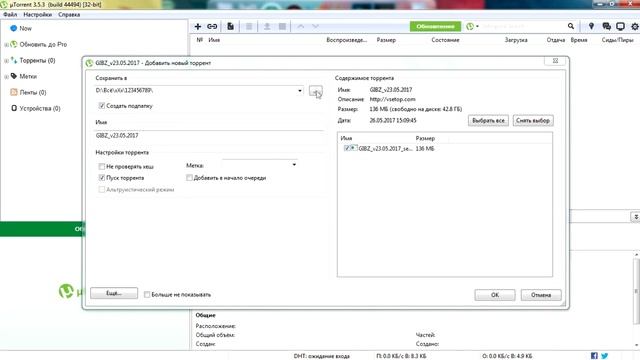The width and height of the screenshot is (640, 360).
Task: Open the Файл menu
Action: pyautogui.click(x=10, y=14)
